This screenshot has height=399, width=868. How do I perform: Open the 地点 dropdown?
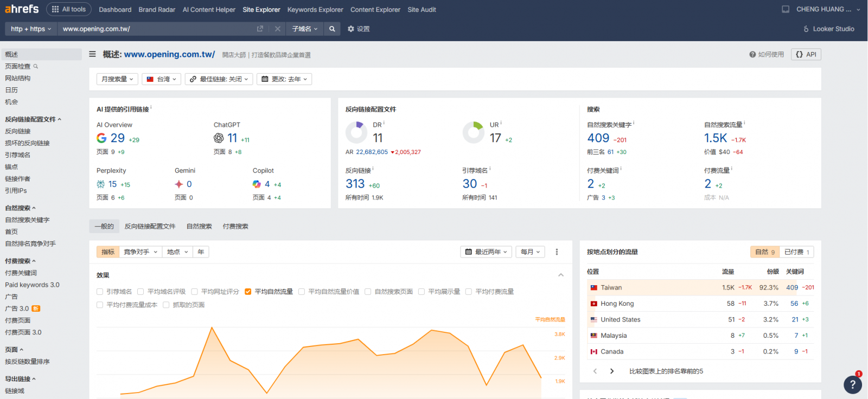pyautogui.click(x=177, y=252)
